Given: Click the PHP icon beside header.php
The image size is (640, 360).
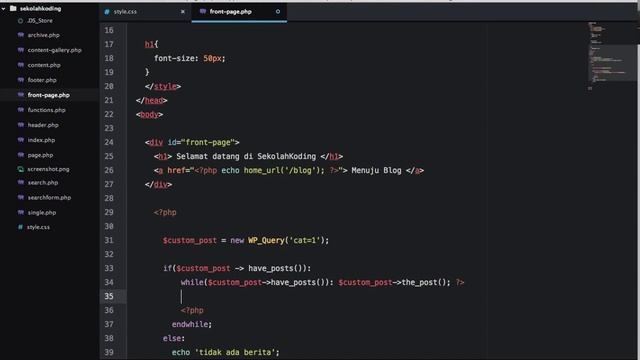Looking at the screenshot, I should 21,125.
